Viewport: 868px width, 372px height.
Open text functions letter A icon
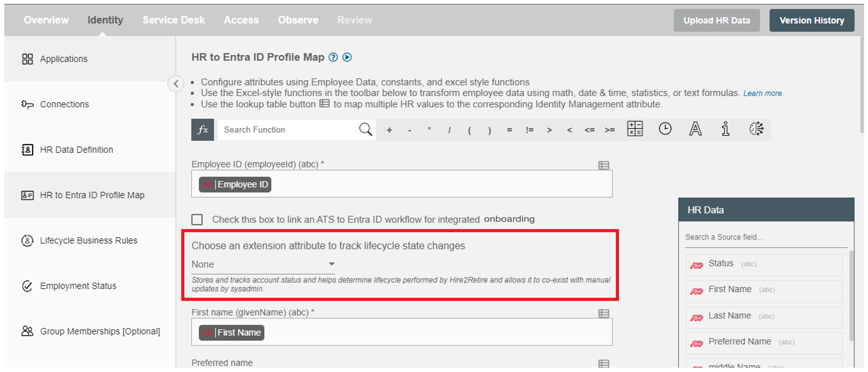tap(695, 129)
